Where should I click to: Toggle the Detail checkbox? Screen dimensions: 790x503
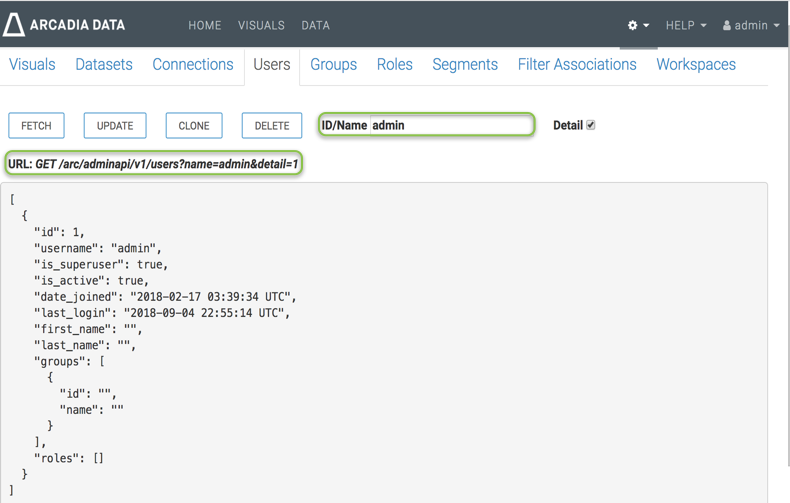point(590,125)
